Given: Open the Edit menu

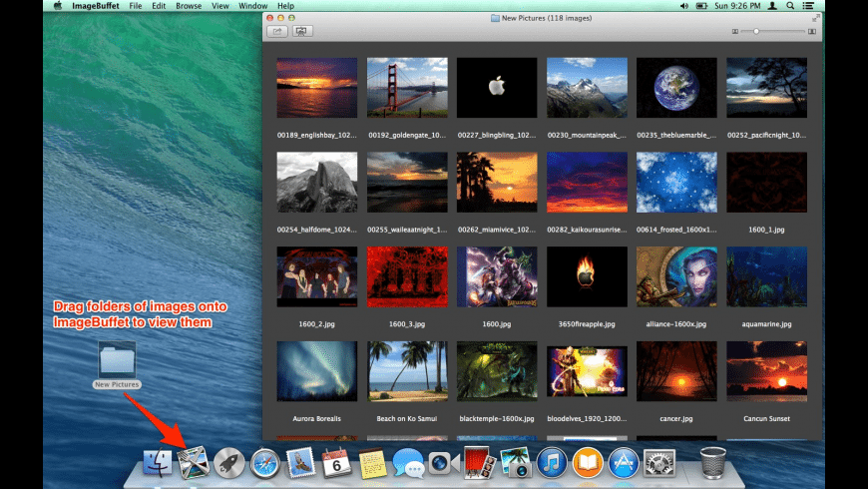Looking at the screenshot, I should tap(159, 6).
